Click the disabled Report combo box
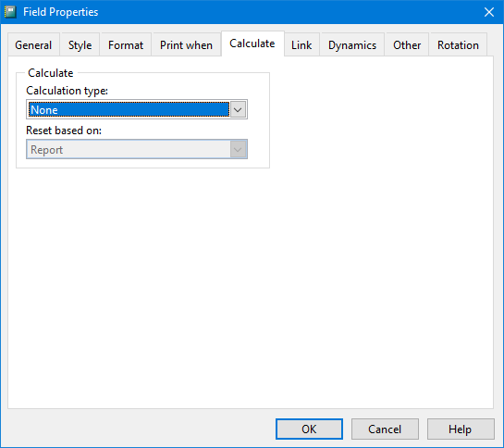This screenshot has height=448, width=504. pos(137,149)
